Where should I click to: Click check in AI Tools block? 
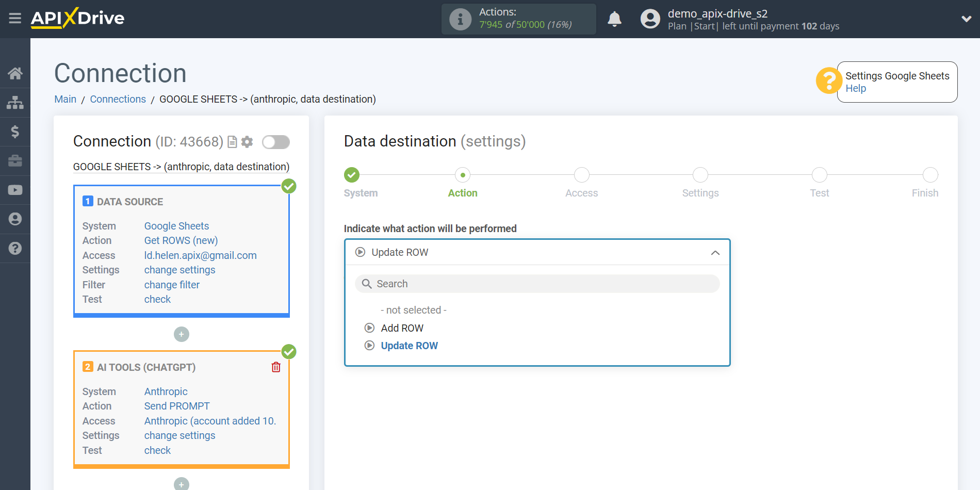[157, 450]
